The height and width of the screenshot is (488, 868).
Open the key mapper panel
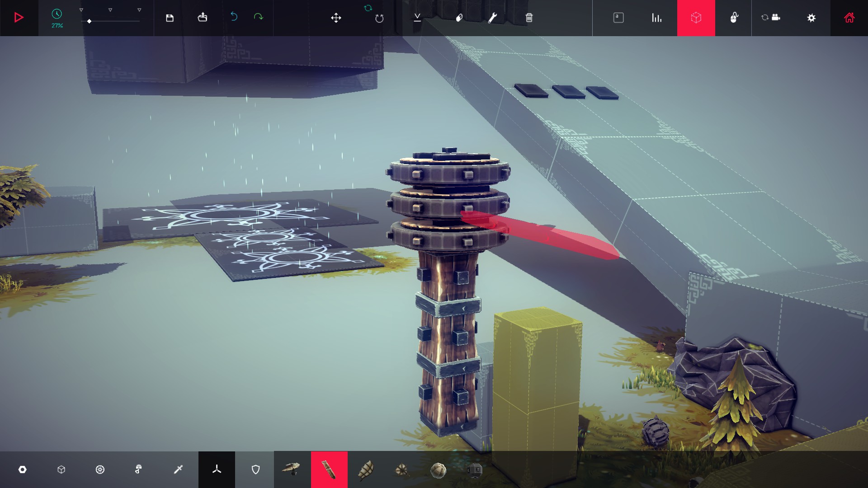(618, 18)
